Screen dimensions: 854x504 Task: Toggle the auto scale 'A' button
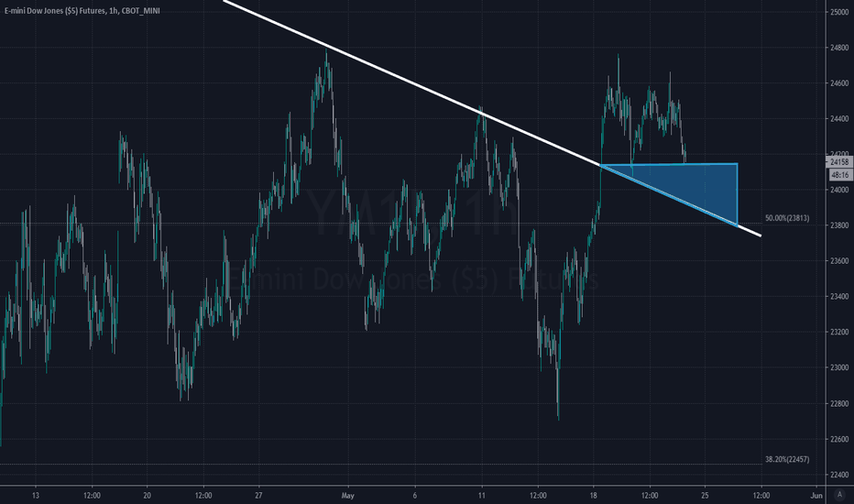tap(838, 495)
